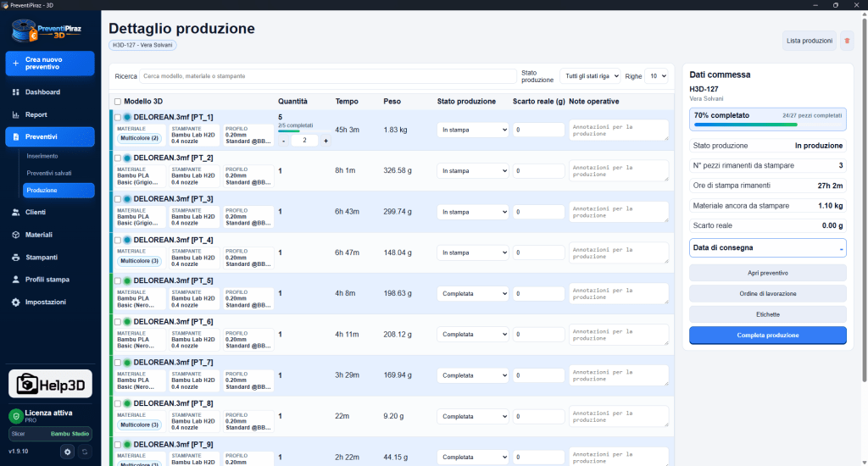Viewport: 868px width, 466px height.
Task: Click green status dot of DELOREAN PT_6
Action: coord(127,322)
